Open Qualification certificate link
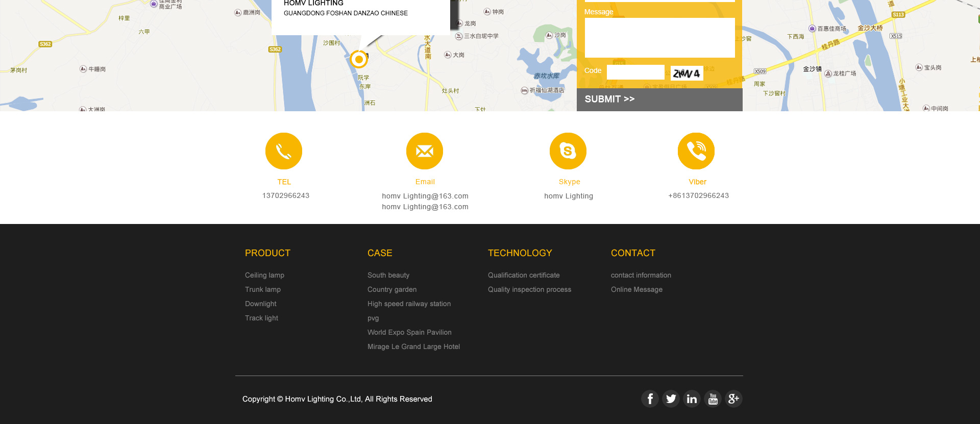980x424 pixels. pyautogui.click(x=524, y=275)
